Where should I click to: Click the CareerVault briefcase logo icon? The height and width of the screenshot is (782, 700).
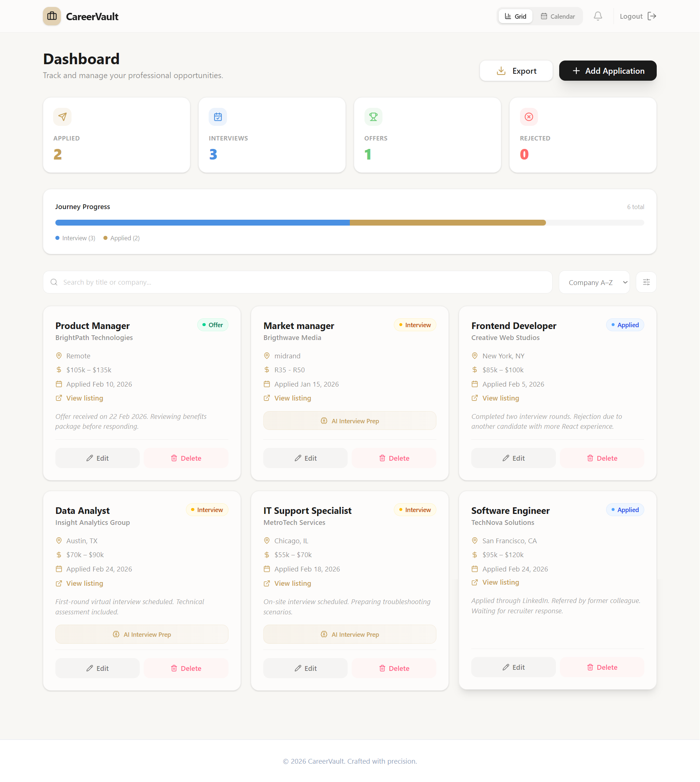tap(52, 16)
